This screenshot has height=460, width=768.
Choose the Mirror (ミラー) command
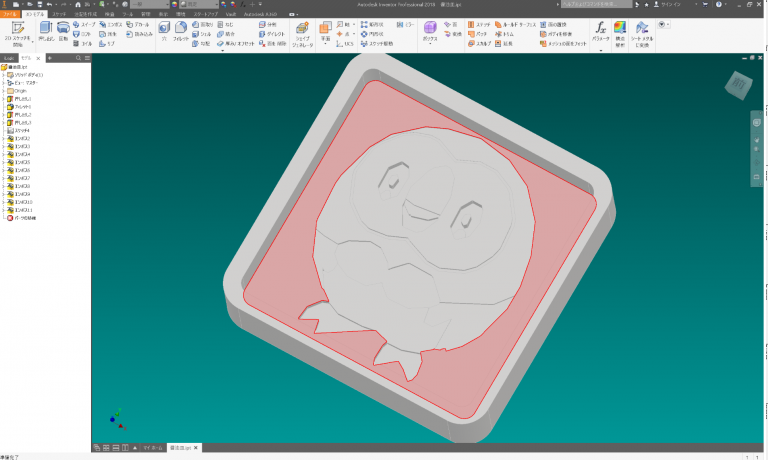click(x=406, y=24)
